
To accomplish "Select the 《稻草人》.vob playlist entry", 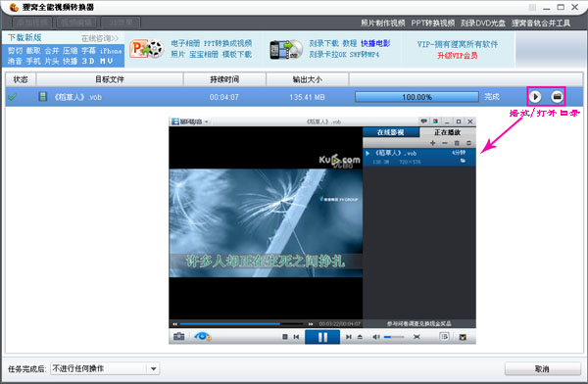I will [x=419, y=157].
